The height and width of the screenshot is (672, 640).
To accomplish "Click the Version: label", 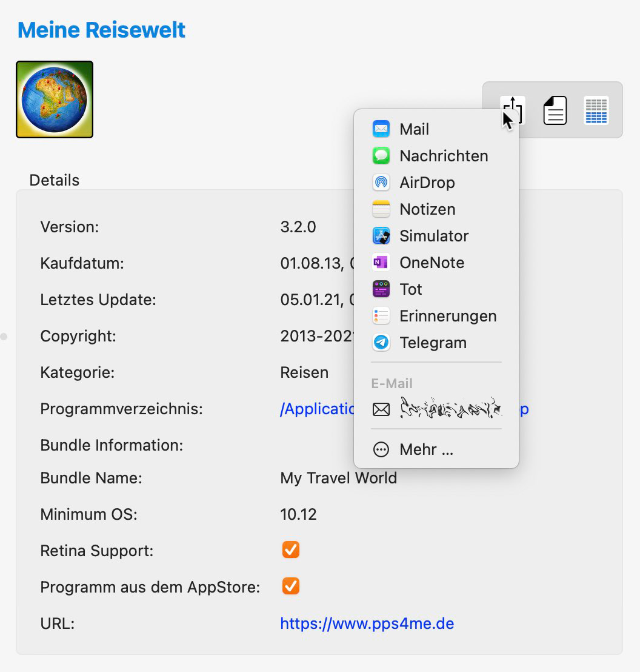I will click(x=70, y=227).
